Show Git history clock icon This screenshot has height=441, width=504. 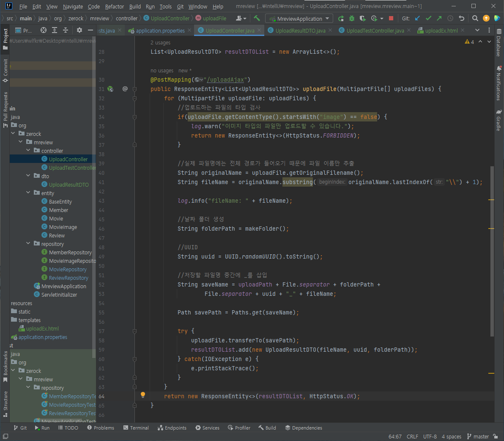[x=450, y=18]
